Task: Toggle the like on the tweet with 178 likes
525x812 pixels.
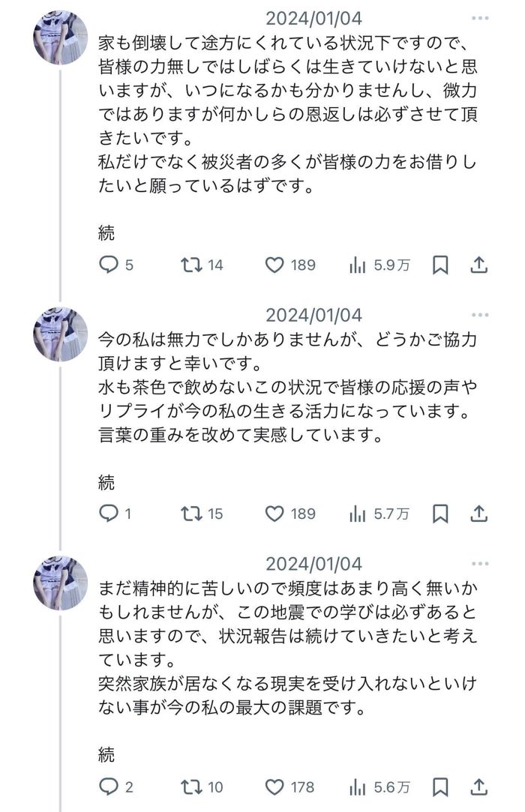Action: 274,788
